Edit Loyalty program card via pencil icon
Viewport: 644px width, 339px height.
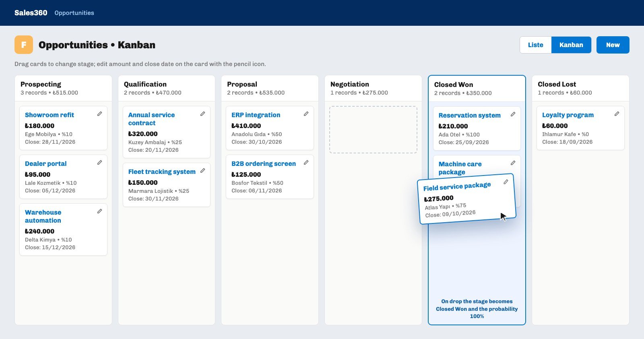617,114
